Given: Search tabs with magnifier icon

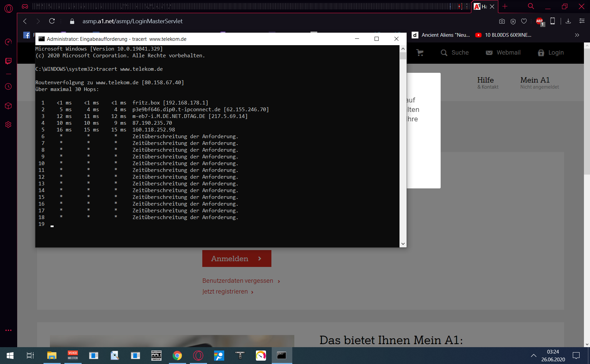Looking at the screenshot, I should [531, 6].
